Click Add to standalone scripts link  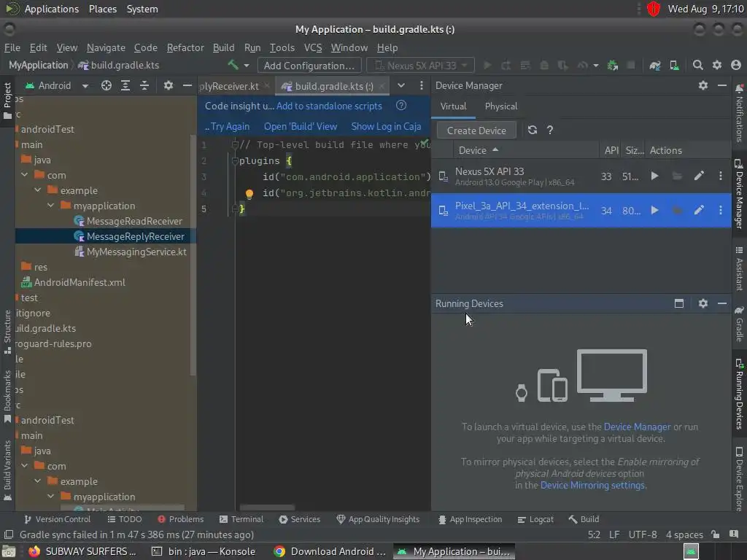coord(329,106)
